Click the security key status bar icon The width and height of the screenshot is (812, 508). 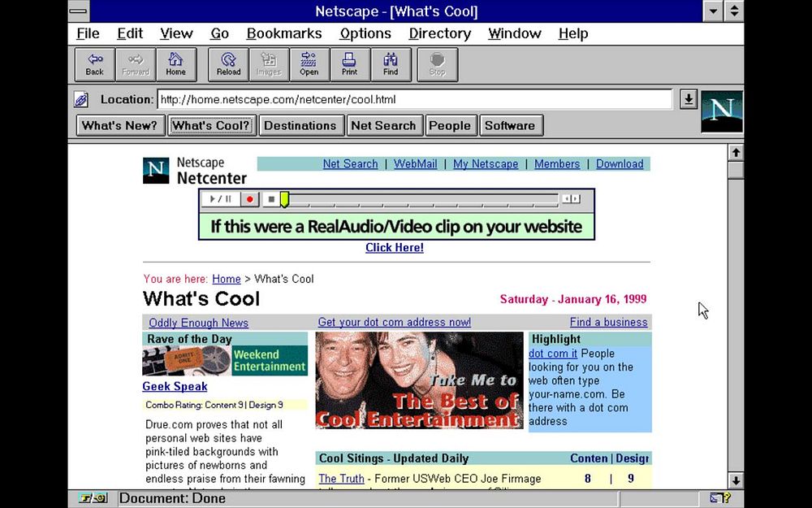[93, 498]
